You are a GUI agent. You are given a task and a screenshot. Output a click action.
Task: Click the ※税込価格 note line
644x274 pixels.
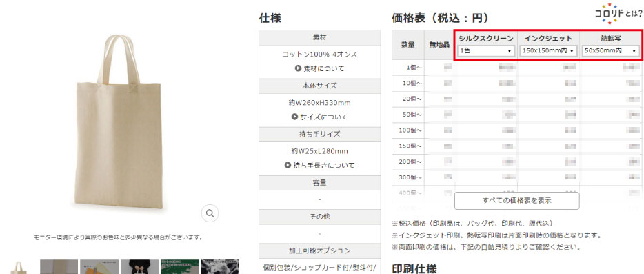(472, 224)
